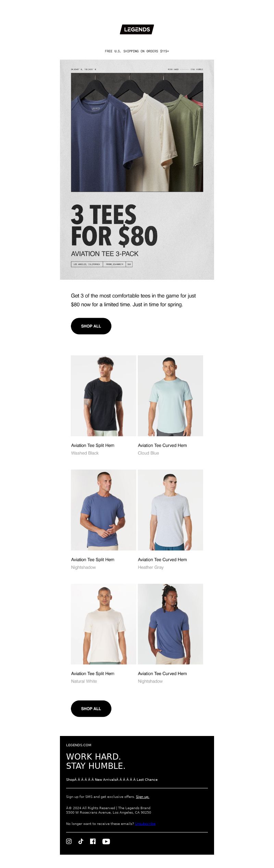Select Aviation Tee Curved Hem Nightshadow title
Screen dimensions: 274x868
point(162,673)
